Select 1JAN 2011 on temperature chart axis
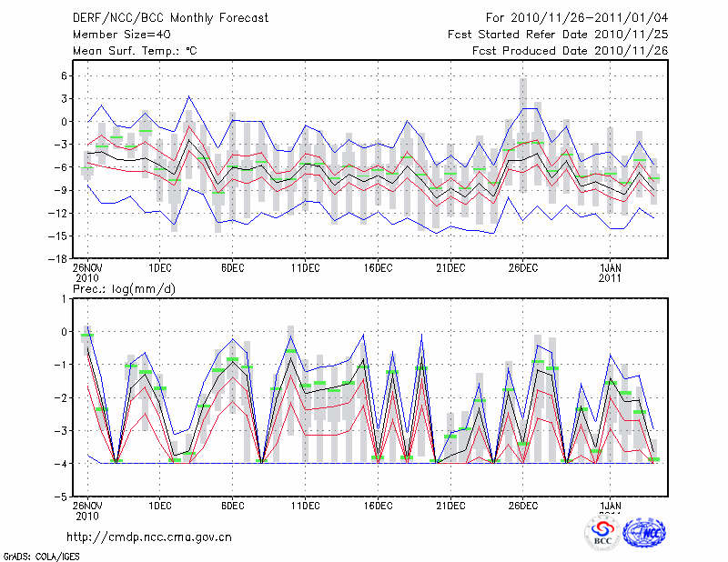This screenshot has width=728, height=562. pyautogui.click(x=610, y=272)
